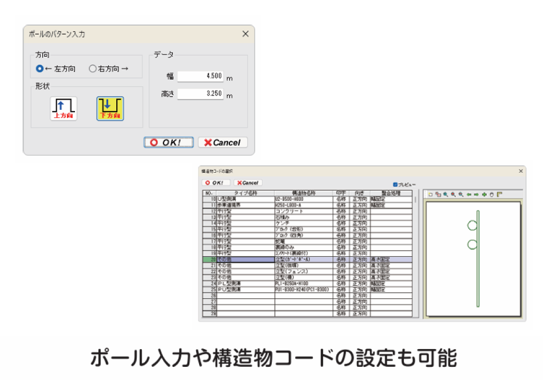Click the yellow corner frame icon
The height and width of the screenshot is (392, 544).
tap(499, 195)
